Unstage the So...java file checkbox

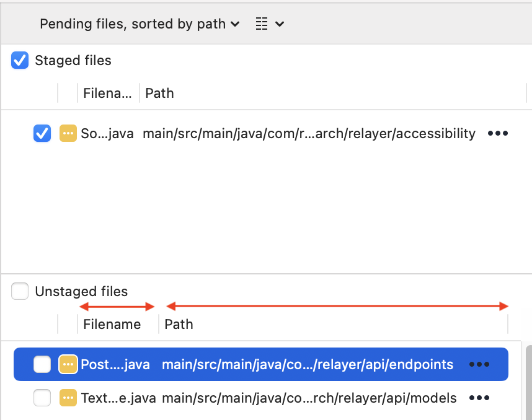42,133
